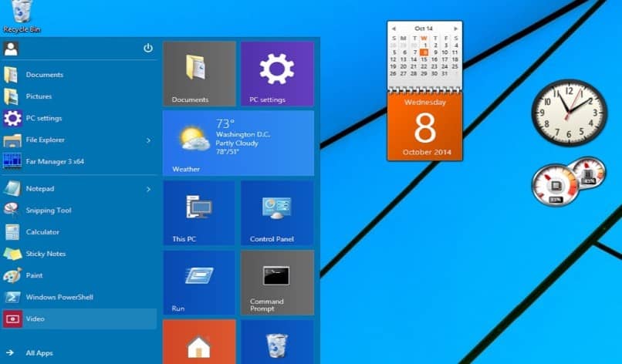This screenshot has width=622, height=364.
Task: Launch the Snipping Tool
Action: pyautogui.click(x=79, y=211)
